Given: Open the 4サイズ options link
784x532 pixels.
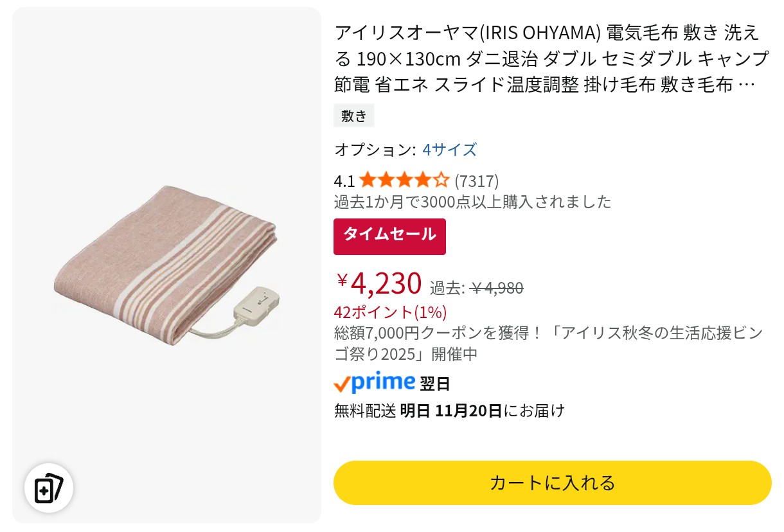Looking at the screenshot, I should coord(449,150).
